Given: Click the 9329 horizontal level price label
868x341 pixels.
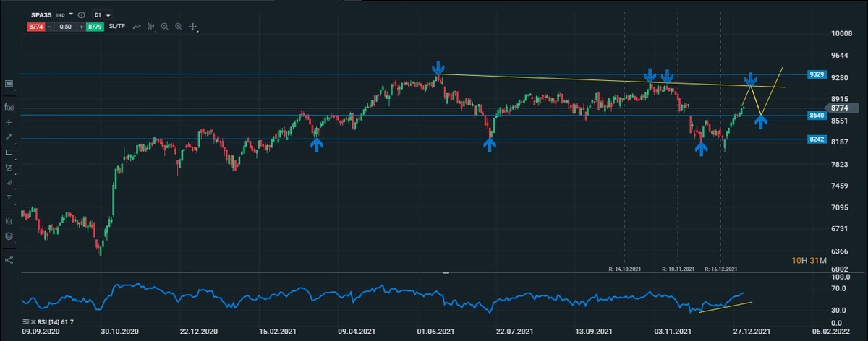Looking at the screenshot, I should pos(817,74).
